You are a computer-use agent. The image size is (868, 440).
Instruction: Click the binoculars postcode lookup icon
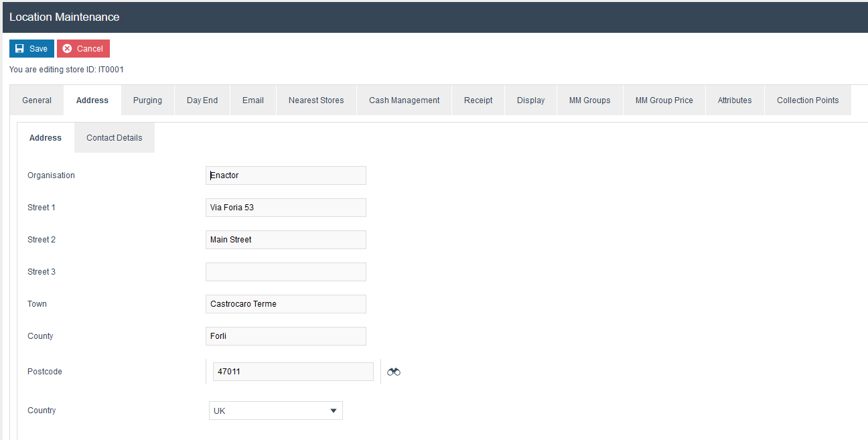(394, 372)
